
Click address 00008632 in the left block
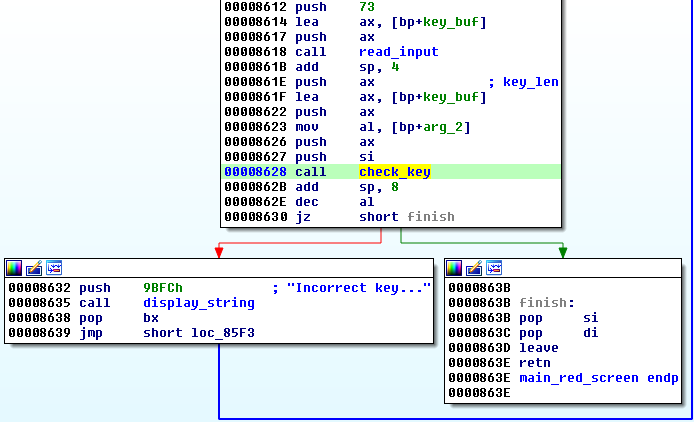click(x=39, y=288)
